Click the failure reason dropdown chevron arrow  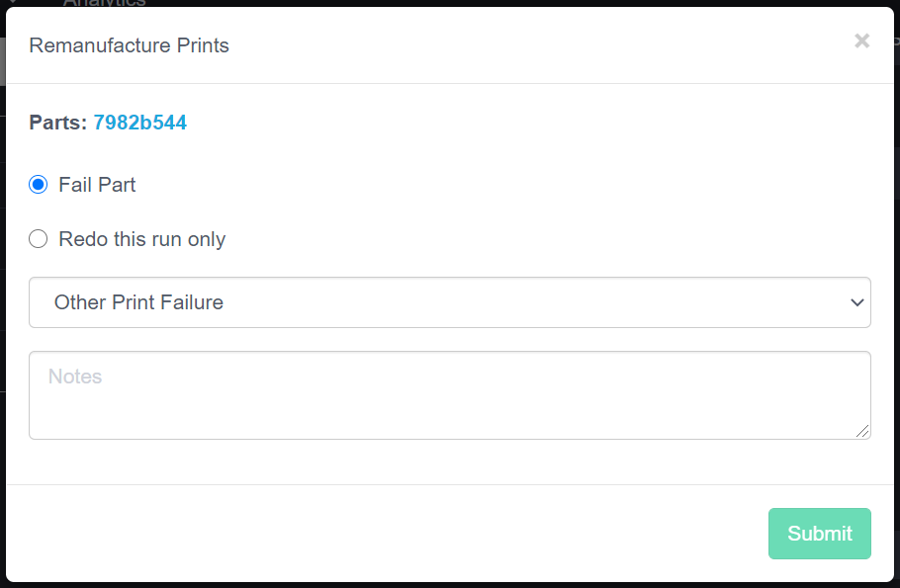(856, 302)
